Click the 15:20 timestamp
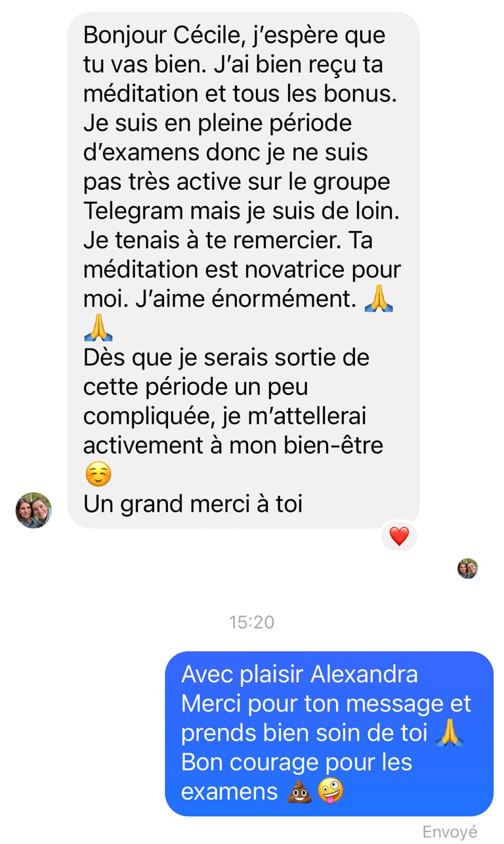Viewport: 504px width, 844px height. pyautogui.click(x=252, y=622)
